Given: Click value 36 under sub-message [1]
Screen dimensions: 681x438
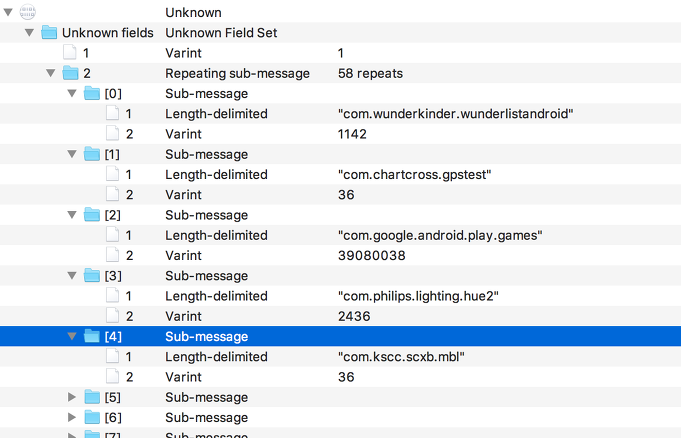Looking at the screenshot, I should pos(346,194).
